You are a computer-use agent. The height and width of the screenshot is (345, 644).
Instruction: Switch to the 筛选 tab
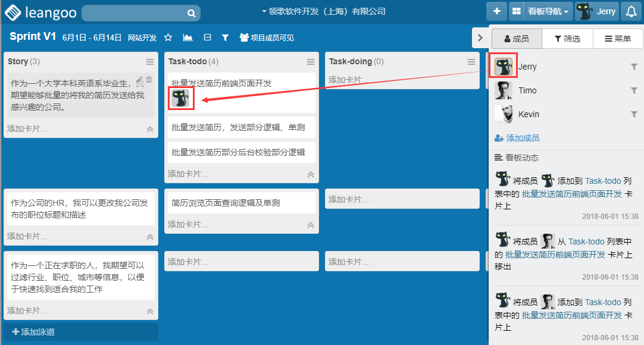pos(567,39)
